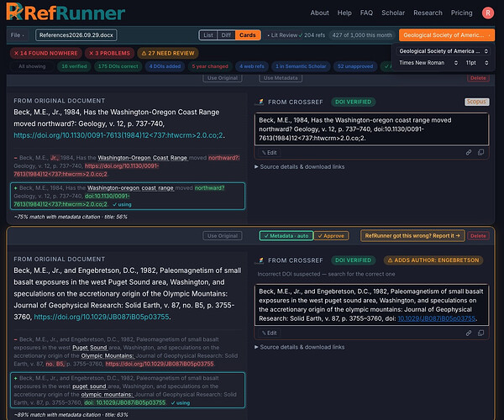Click the Crossref icon in the Beck 1984 card
Image resolution: width=504 pixels, height=420 pixels.
(260, 102)
